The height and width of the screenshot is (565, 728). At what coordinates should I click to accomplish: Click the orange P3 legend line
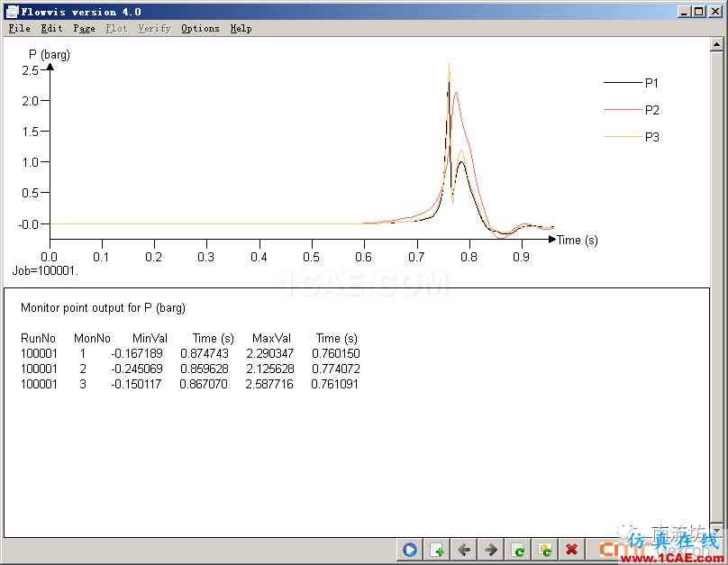(623, 136)
